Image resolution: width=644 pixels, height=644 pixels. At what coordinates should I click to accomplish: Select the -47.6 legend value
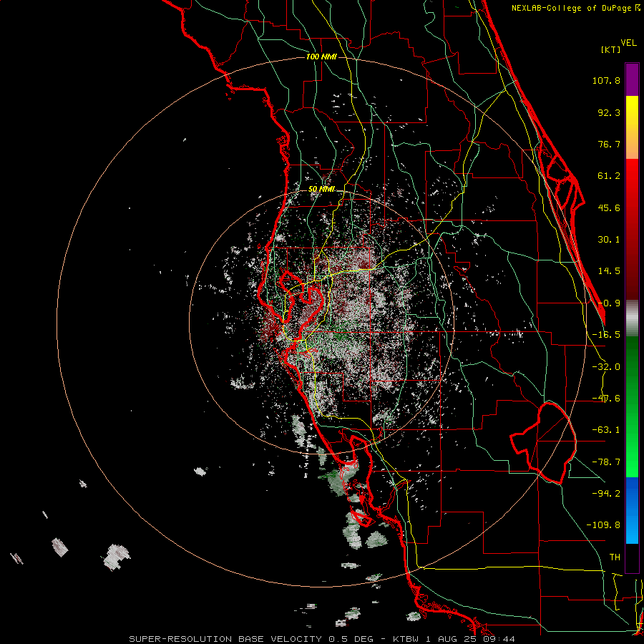[x=606, y=399]
